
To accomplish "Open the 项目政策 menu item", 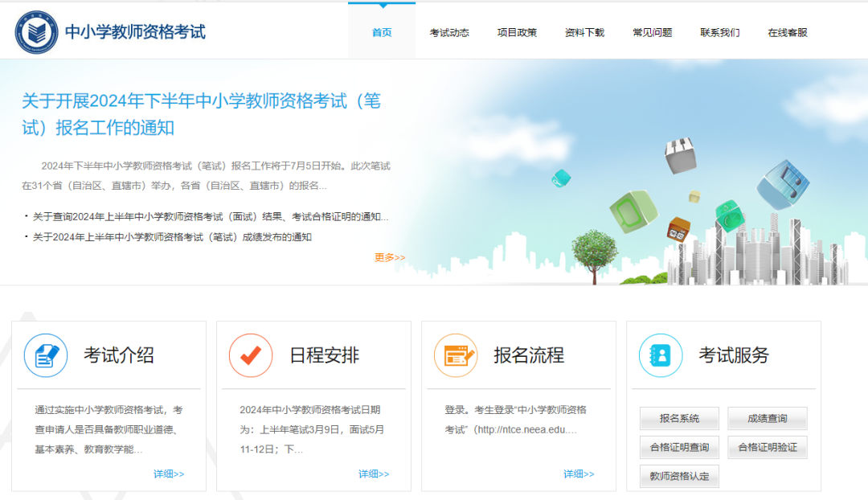I will [x=518, y=32].
